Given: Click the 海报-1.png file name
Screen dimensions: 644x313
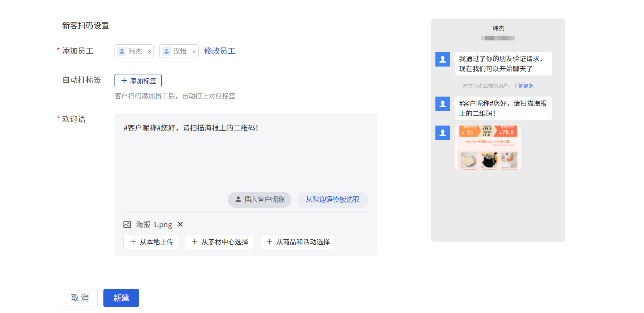Looking at the screenshot, I should [x=154, y=224].
